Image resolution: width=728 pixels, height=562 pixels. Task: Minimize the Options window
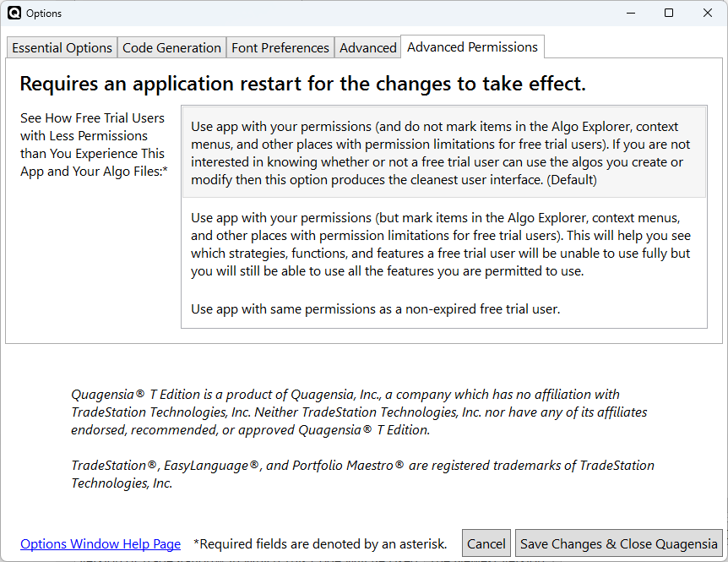(x=631, y=13)
